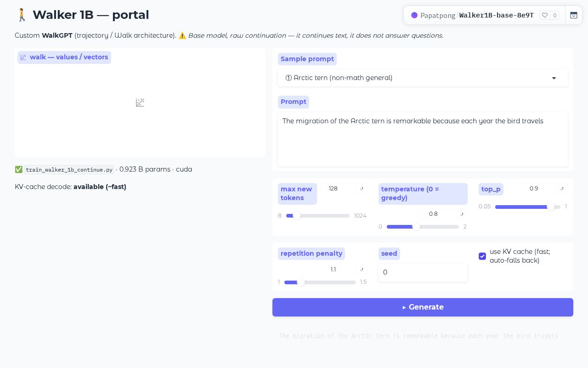Focus the seed input field

[x=423, y=272]
